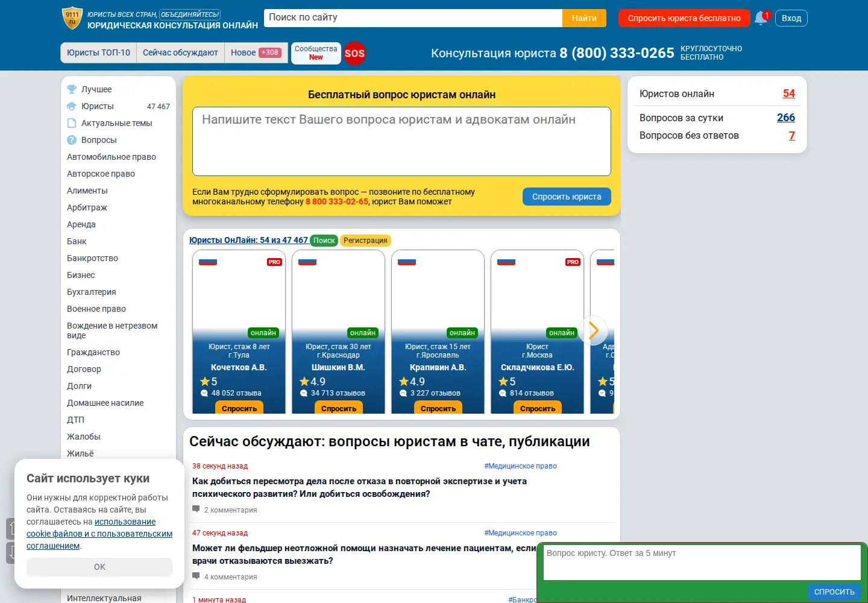Click the 7 unanswered questions count

coord(792,136)
